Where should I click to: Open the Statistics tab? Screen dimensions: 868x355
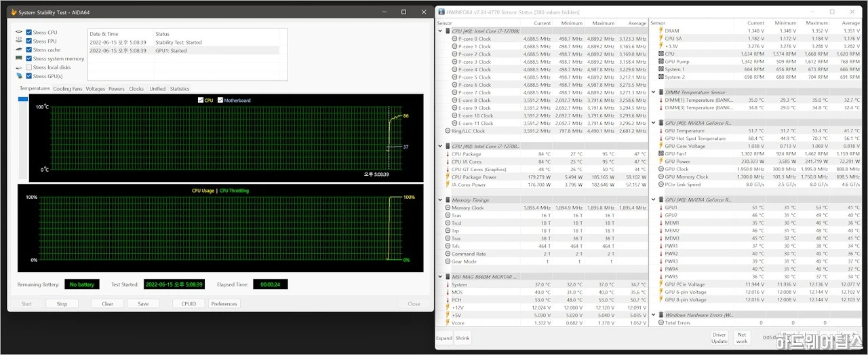coord(180,89)
